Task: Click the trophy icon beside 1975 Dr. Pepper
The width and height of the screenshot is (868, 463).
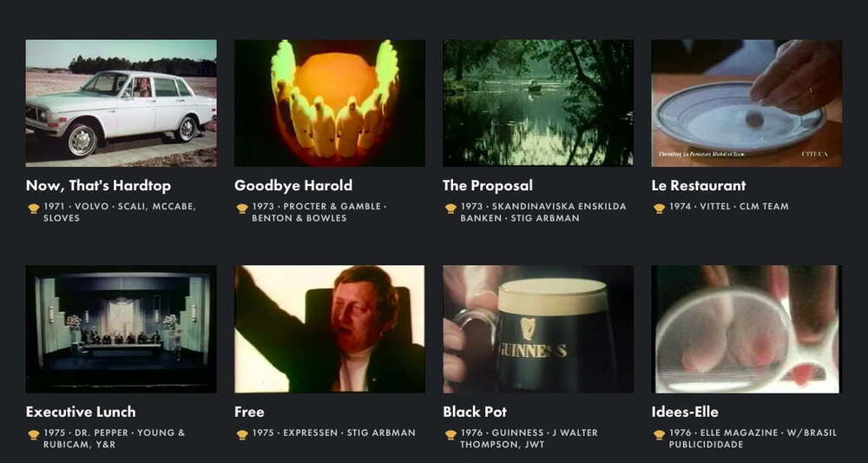Action: tap(34, 435)
